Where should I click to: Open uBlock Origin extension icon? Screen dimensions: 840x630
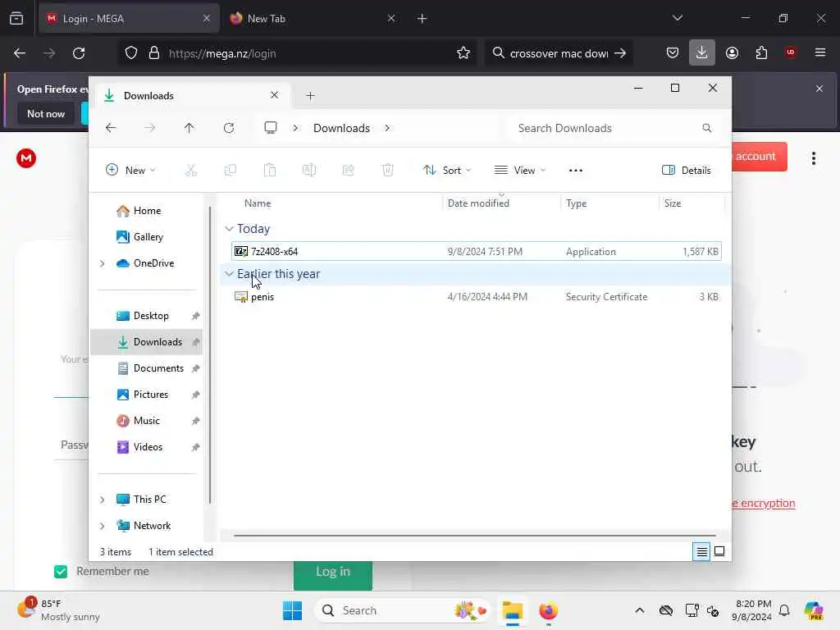(791, 52)
